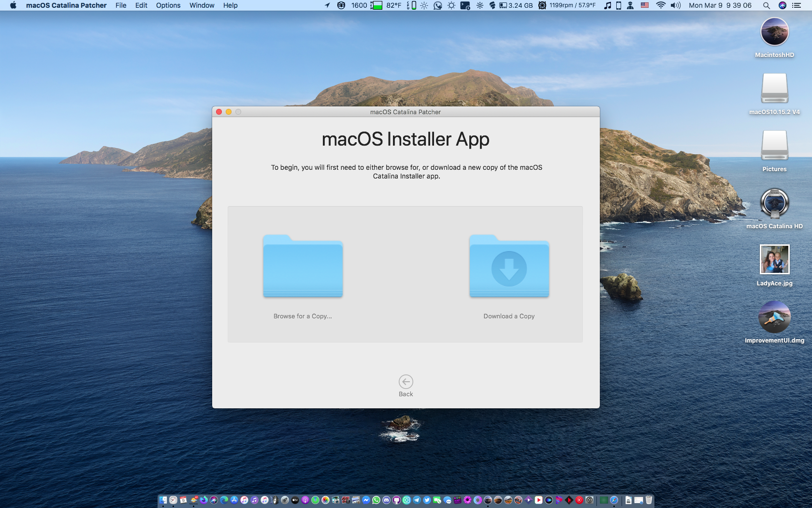Select the MacintoshHD desktop drive
The image size is (812, 508).
pos(774,32)
